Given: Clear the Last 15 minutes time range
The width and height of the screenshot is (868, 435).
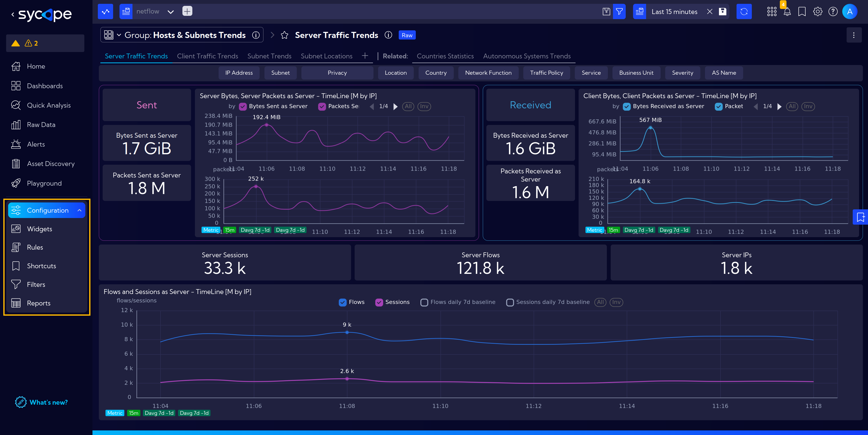Looking at the screenshot, I should point(710,11).
